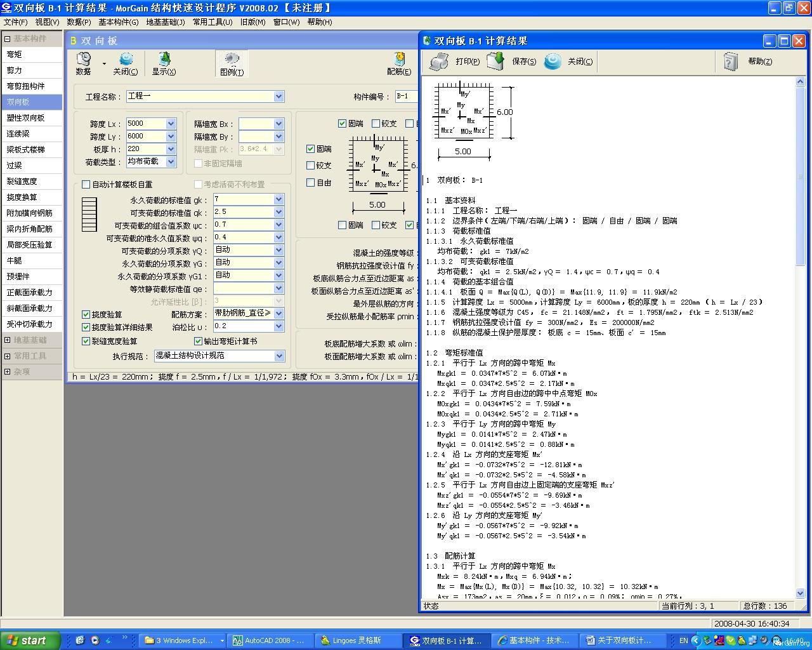Toggle bottom edge 铰支 checkbox

click(376, 225)
